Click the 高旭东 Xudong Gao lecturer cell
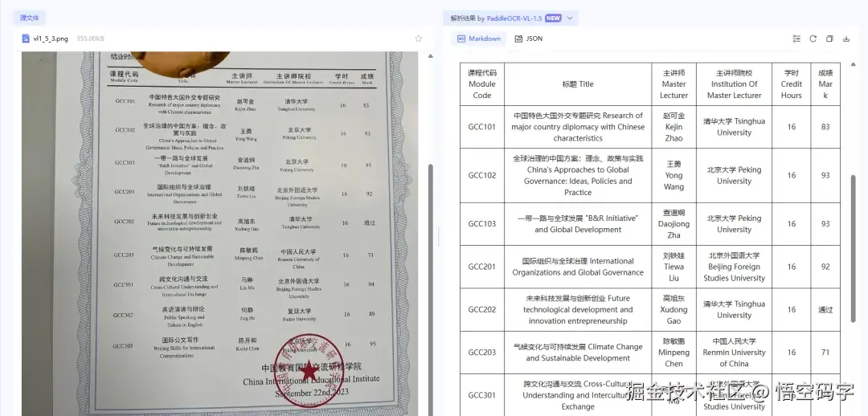The image size is (868, 416). coord(674,310)
